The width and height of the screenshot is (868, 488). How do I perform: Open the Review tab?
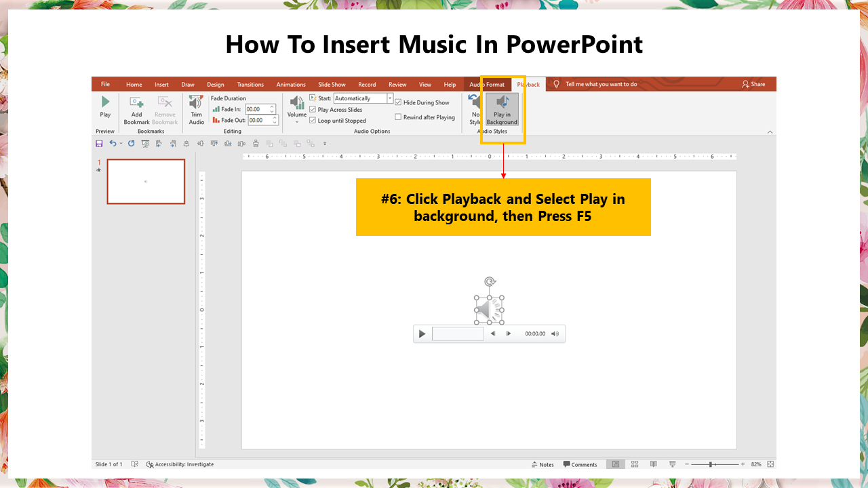(397, 84)
